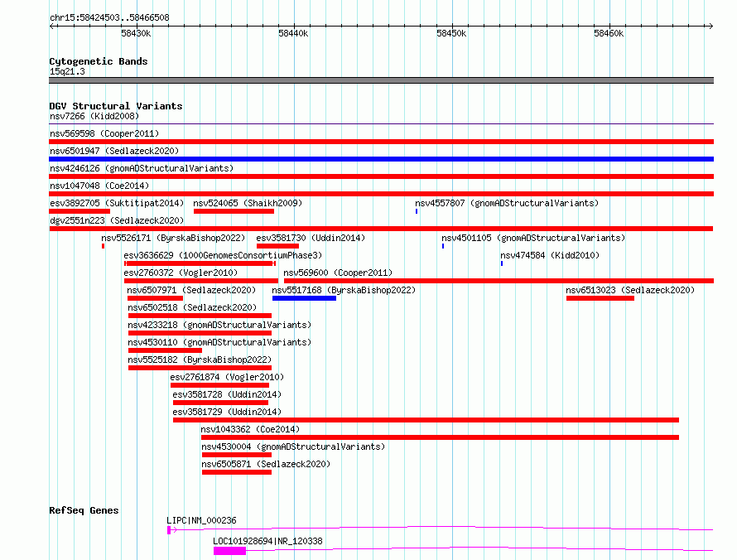Screen dimensions: 737x560
Task: Click the blue nsv6501947 (Sedlazeck2020) bar
Action: pos(381,159)
